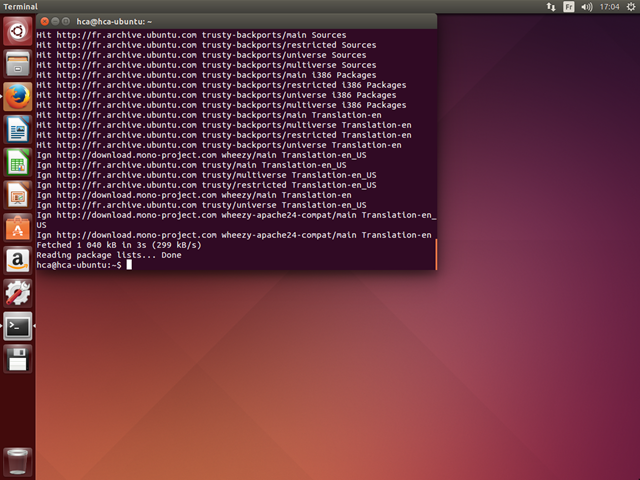Click 'trusty-backports/multiverse i386 Packages' line
Screen dimensions: 640x480
pyautogui.click(x=221, y=105)
